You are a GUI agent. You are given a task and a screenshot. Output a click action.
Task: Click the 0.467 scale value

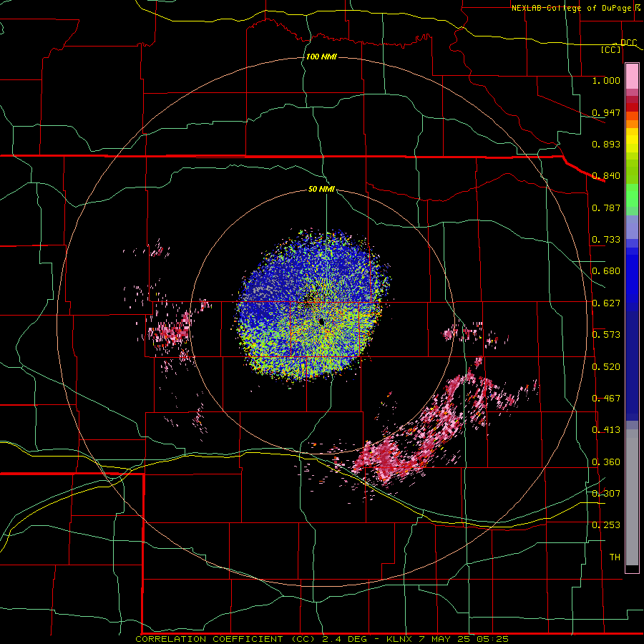point(606,399)
